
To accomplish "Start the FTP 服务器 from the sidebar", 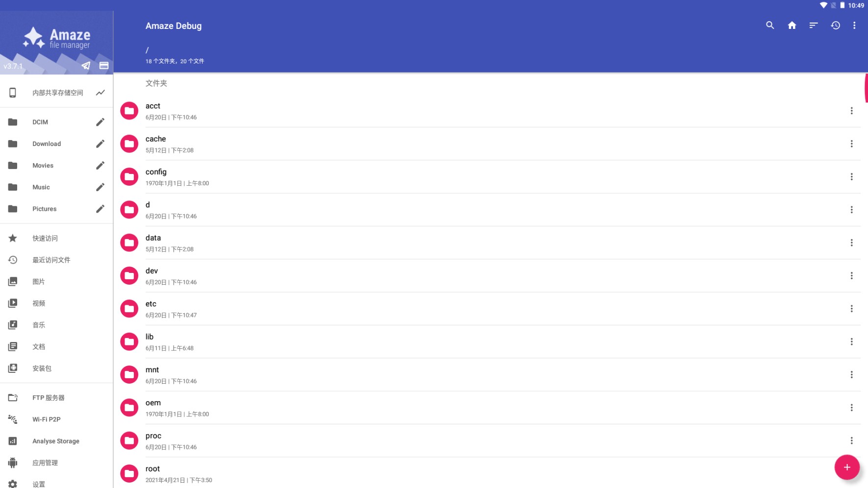I will [49, 397].
